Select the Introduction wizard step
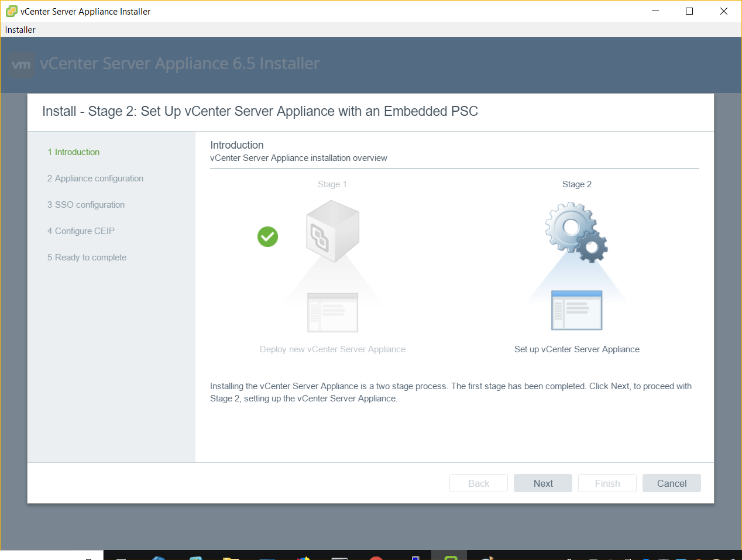This screenshot has width=742, height=560. coord(74,152)
